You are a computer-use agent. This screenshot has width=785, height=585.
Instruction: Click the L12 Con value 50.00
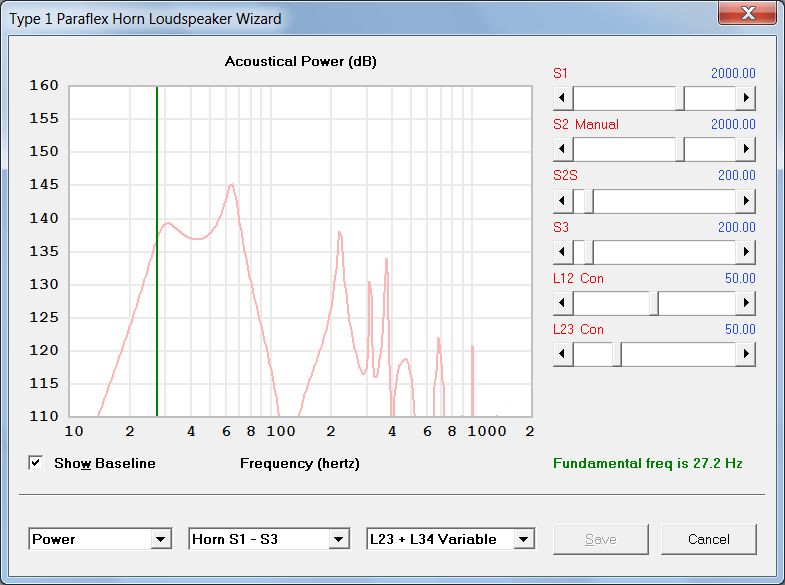[740, 278]
